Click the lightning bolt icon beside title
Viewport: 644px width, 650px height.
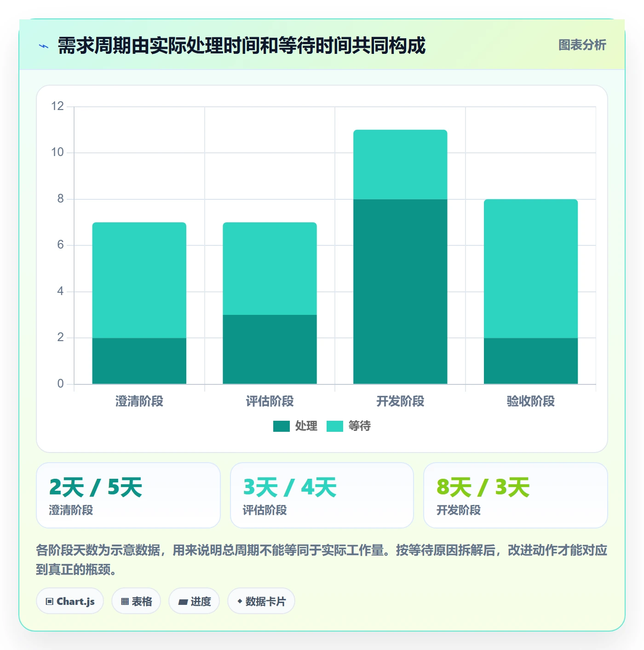44,46
